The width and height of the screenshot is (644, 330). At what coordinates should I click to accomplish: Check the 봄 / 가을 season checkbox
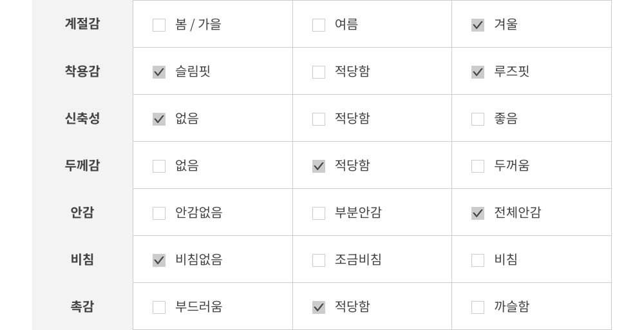click(159, 25)
